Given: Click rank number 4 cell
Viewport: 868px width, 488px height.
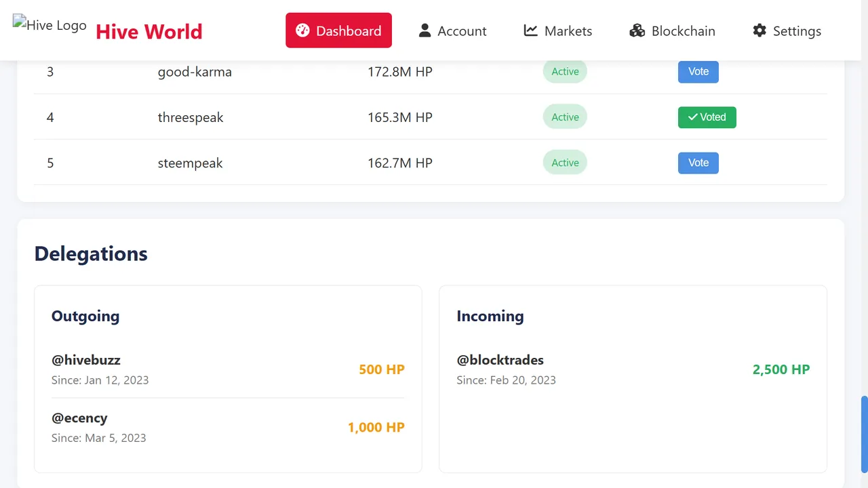Looking at the screenshot, I should (50, 117).
